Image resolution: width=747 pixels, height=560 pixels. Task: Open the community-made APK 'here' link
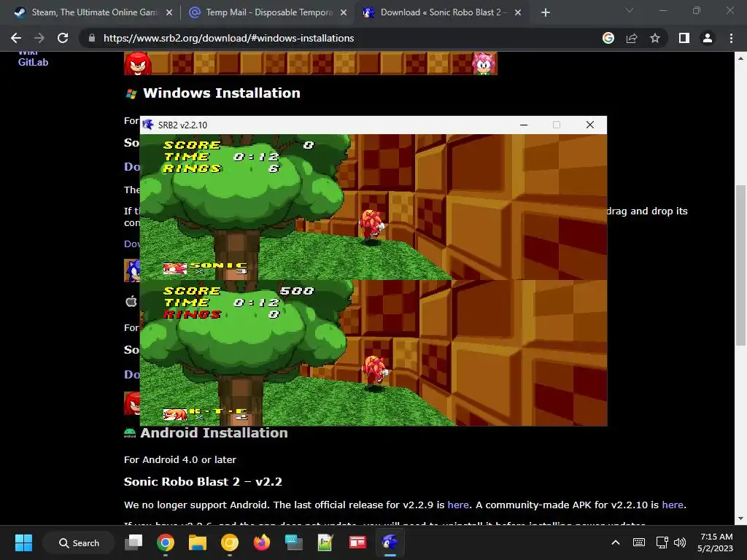672,505
